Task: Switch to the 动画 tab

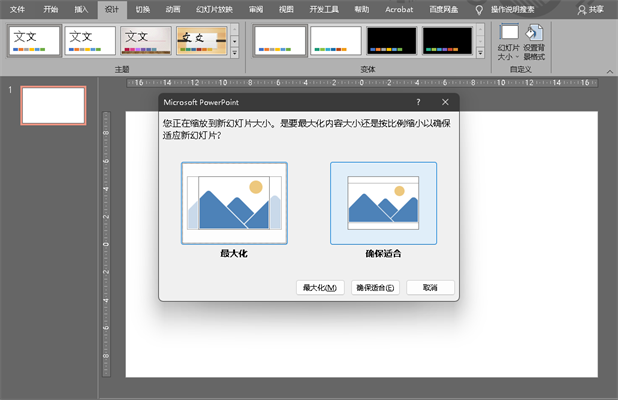Action: (175, 9)
